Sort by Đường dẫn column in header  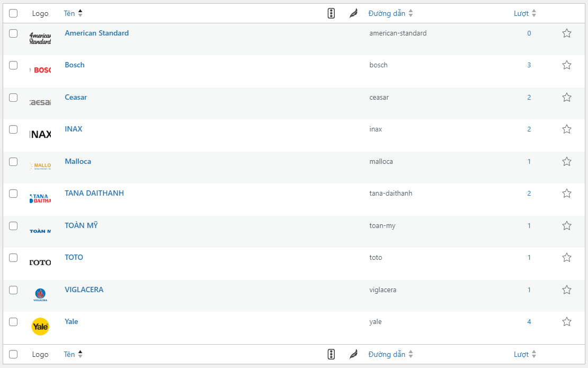[x=391, y=13]
